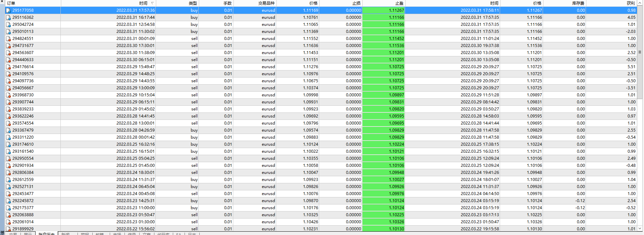This screenshot has height=235, width=644.
Task: Click the order icon for 292901934
Action: [8, 166]
